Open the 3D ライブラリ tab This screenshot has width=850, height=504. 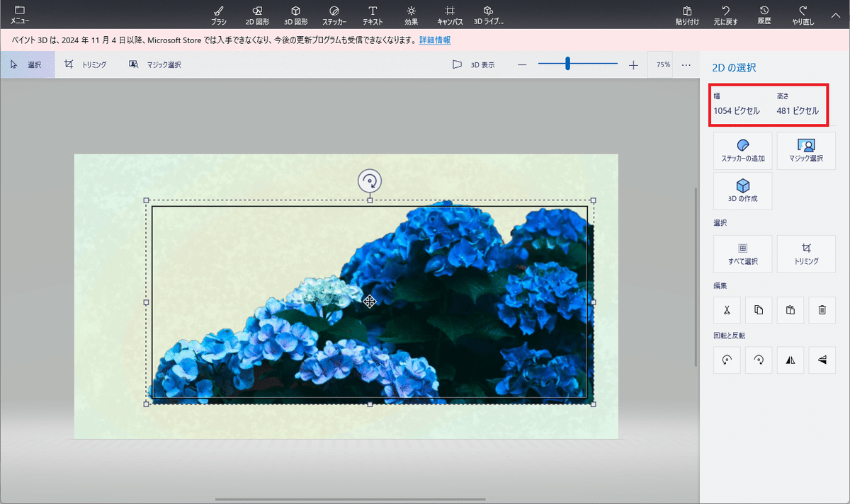[x=488, y=15]
